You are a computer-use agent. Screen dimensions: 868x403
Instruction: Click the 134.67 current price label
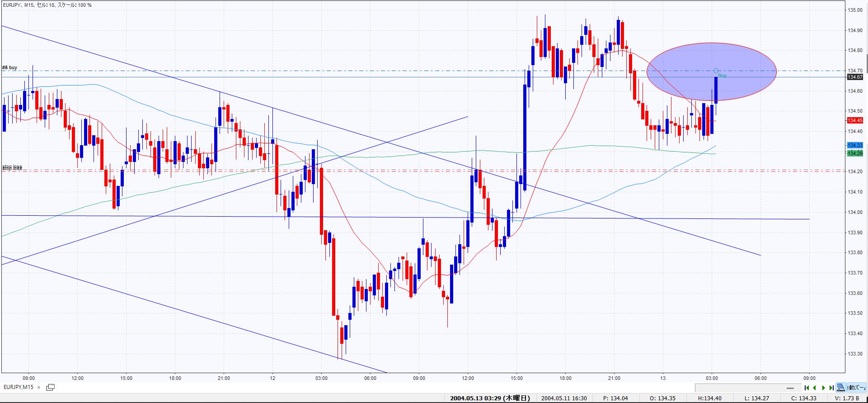pyautogui.click(x=855, y=77)
